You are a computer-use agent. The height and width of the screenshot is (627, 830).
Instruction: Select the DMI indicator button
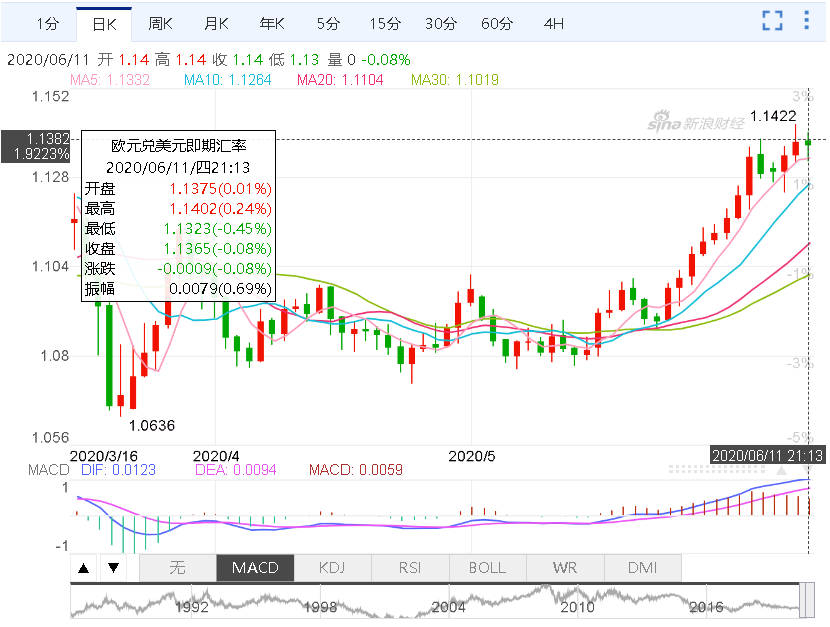(x=643, y=568)
